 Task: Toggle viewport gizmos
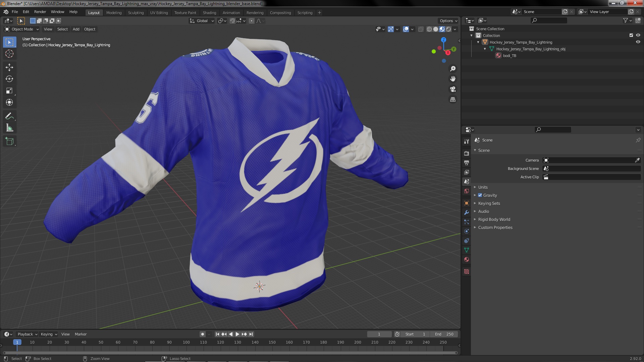pos(391,29)
